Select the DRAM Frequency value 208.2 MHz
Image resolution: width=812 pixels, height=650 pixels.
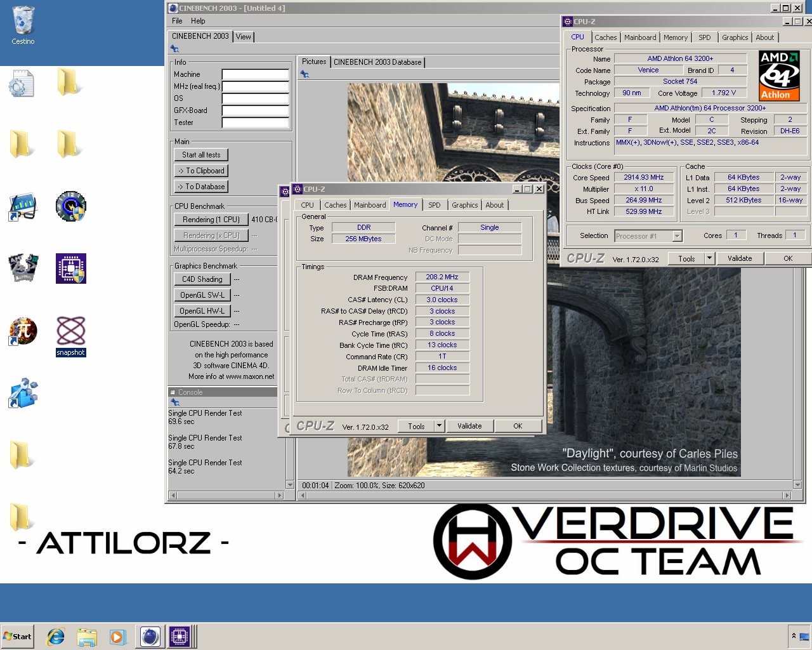point(442,277)
